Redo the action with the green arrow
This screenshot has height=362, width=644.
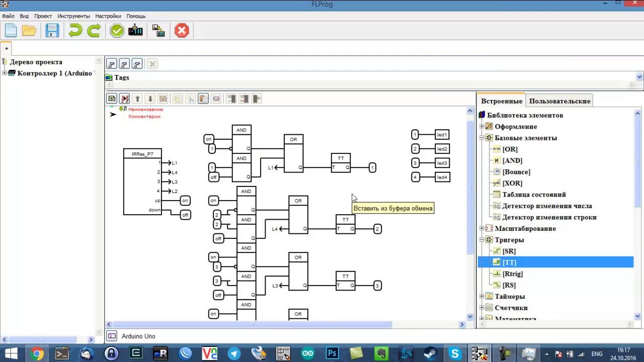click(x=94, y=30)
